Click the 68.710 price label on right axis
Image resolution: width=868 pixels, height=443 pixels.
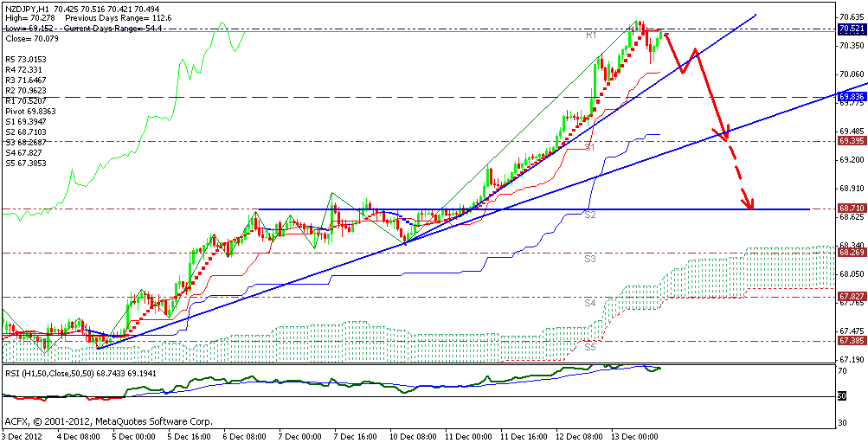tap(852, 209)
